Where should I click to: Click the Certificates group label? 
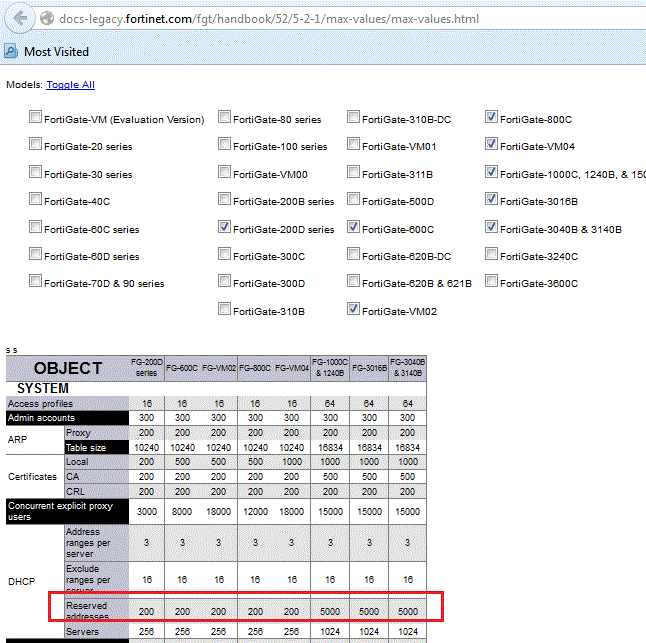[x=32, y=477]
